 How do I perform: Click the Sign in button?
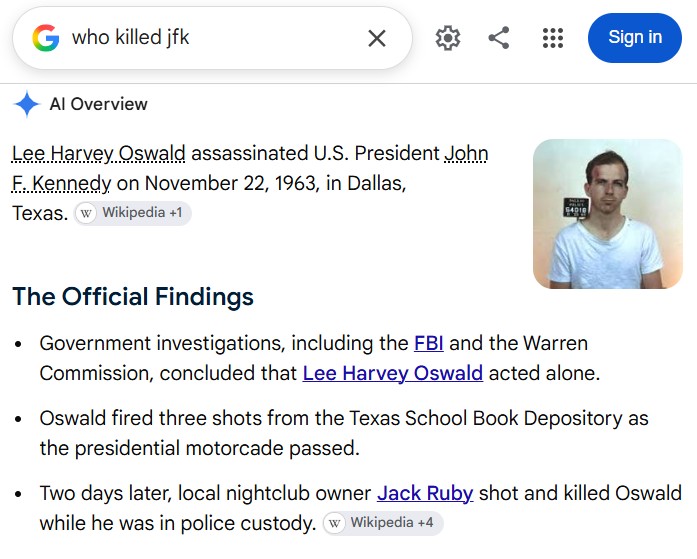click(635, 38)
